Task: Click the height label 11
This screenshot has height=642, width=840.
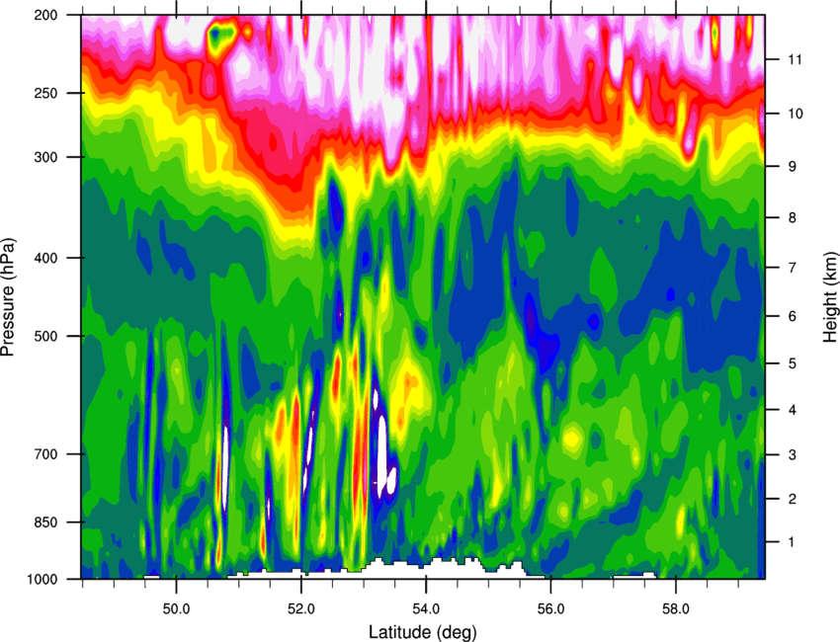Action: coord(795,59)
